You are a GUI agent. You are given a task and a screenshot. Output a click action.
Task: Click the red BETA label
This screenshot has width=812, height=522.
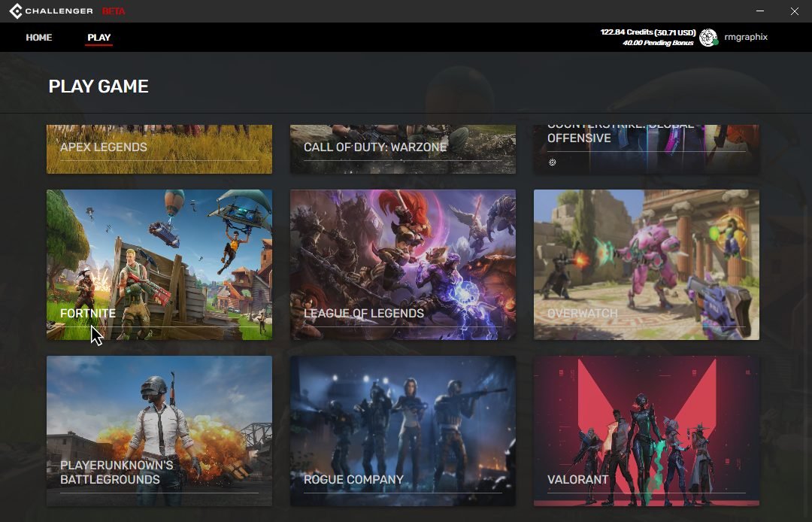tap(114, 11)
